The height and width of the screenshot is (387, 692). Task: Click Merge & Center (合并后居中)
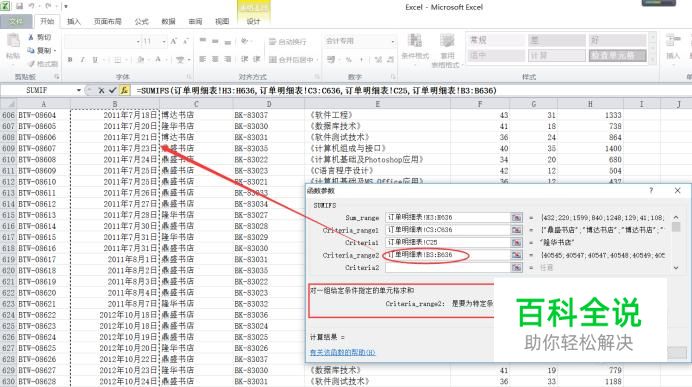tap(291, 59)
